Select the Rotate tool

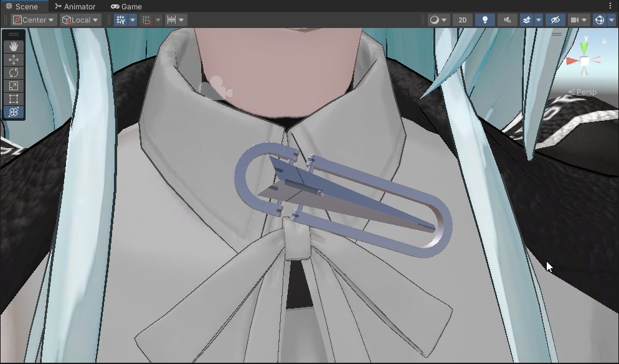click(x=14, y=73)
